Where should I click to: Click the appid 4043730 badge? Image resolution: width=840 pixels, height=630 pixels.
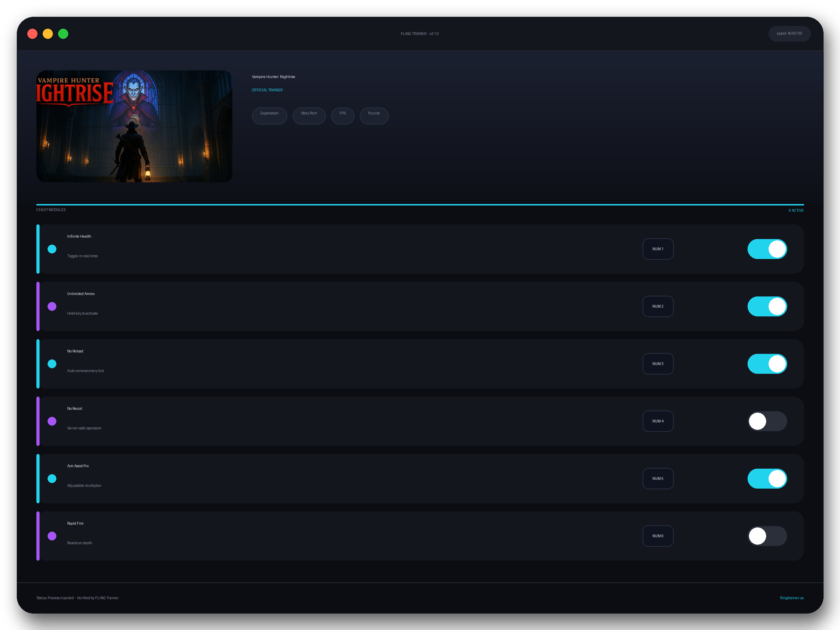pos(790,33)
